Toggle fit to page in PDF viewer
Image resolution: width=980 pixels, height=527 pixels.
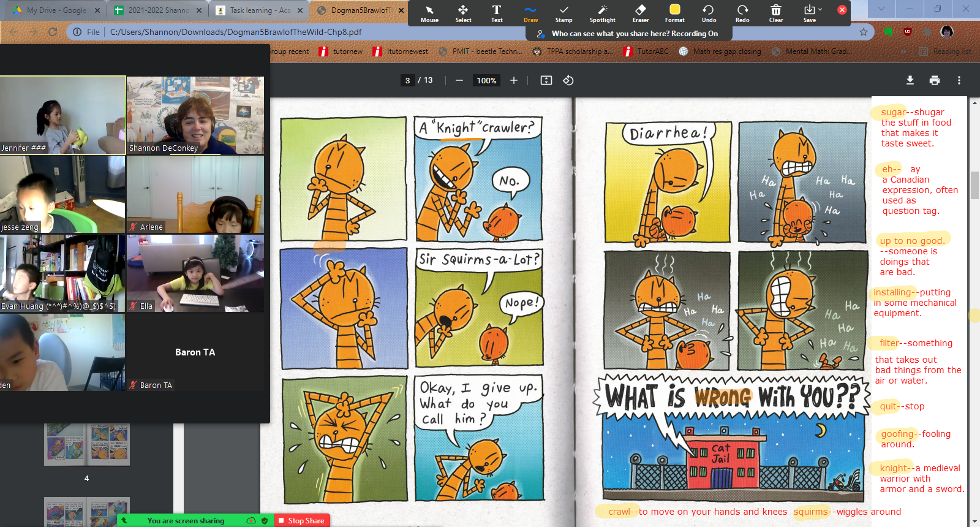point(546,80)
